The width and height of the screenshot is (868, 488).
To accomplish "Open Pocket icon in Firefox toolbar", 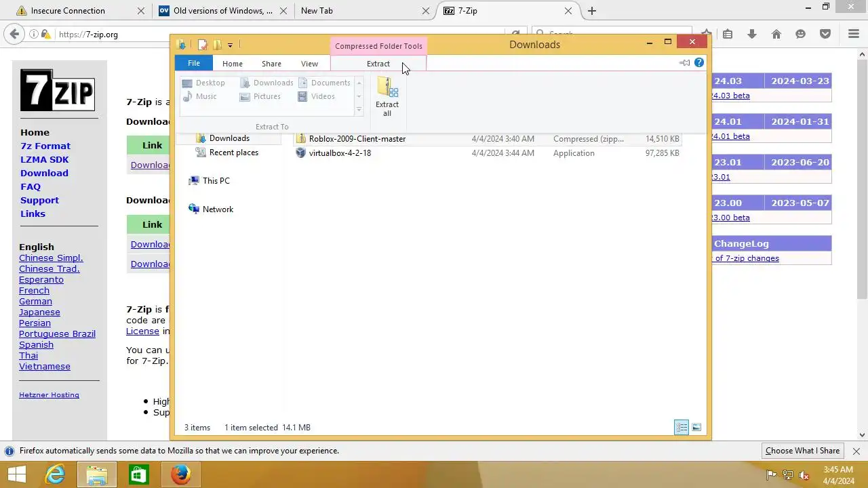I will pyautogui.click(x=825, y=34).
